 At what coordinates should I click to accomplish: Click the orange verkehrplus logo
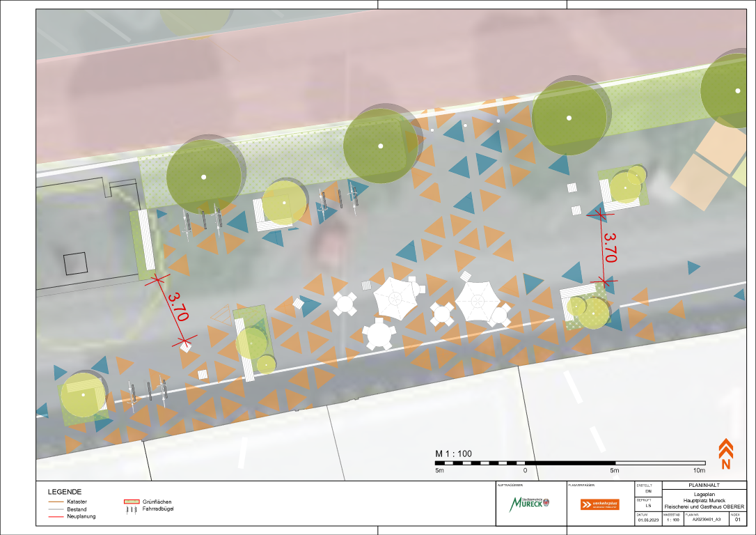pyautogui.click(x=599, y=504)
